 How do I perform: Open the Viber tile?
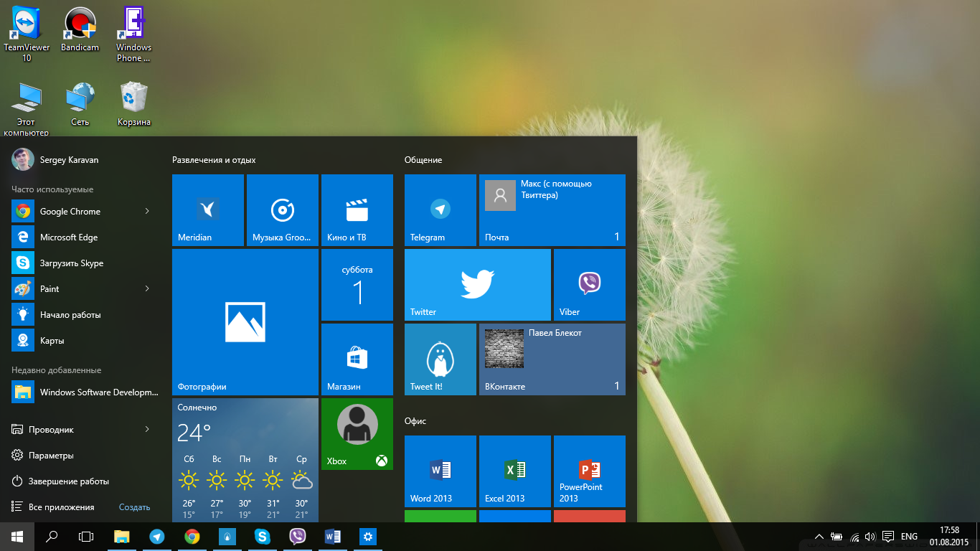click(590, 285)
